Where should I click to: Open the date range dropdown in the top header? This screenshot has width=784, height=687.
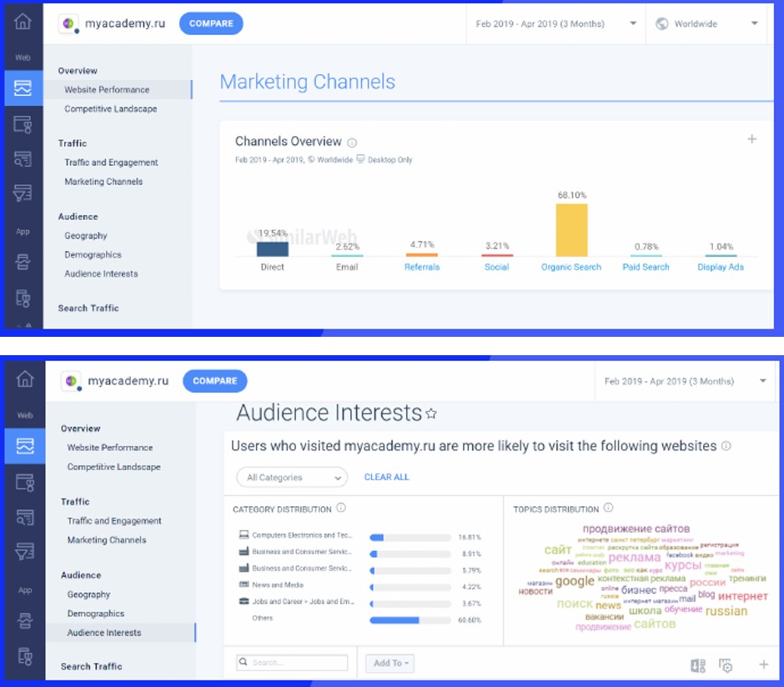[556, 24]
